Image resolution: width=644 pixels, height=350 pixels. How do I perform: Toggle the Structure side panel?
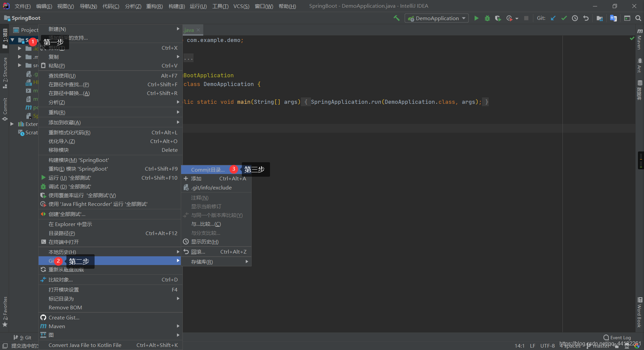pos(5,73)
